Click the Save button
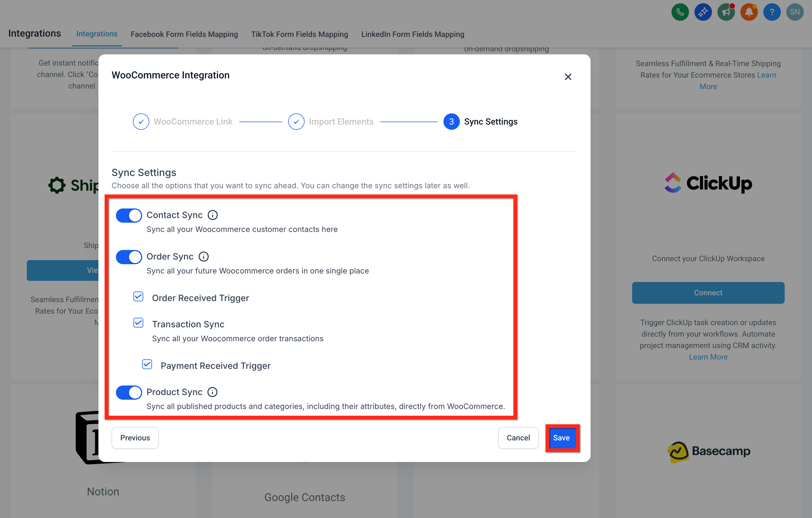This screenshot has height=518, width=812. pos(562,438)
